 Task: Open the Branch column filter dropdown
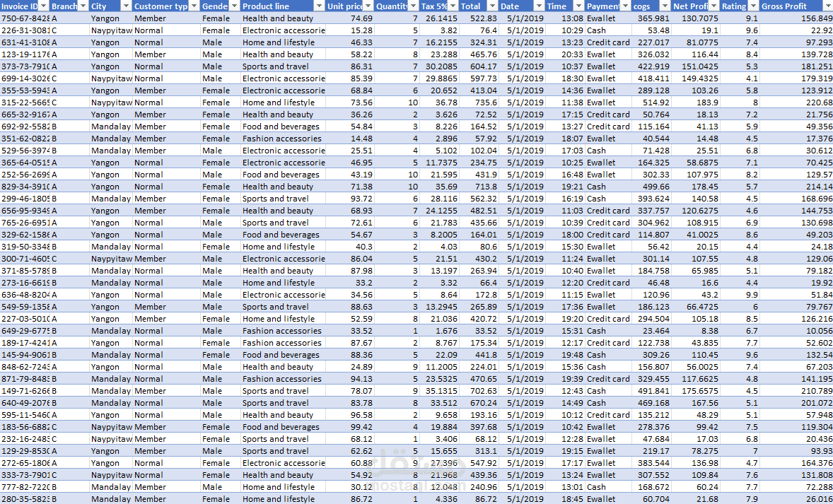[83, 6]
